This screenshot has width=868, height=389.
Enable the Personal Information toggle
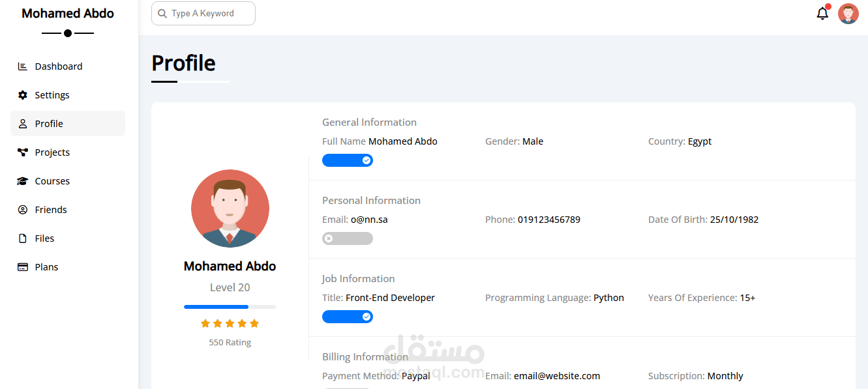tap(348, 238)
